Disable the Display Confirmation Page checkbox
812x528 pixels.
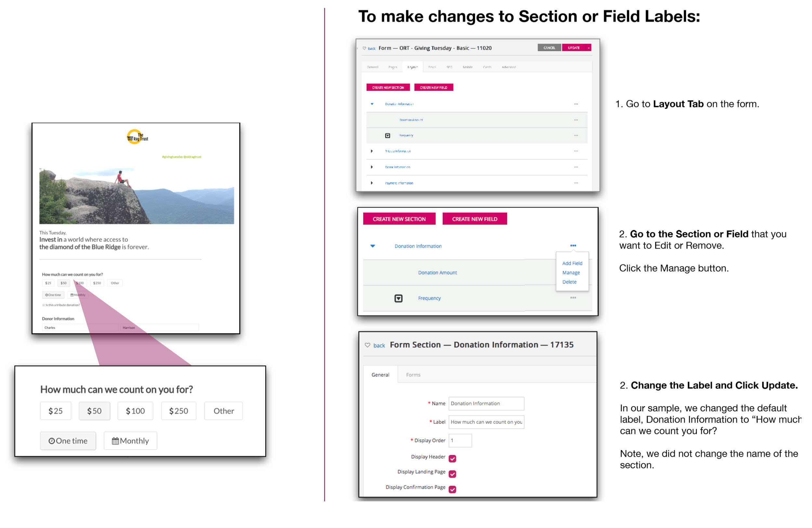click(x=452, y=489)
